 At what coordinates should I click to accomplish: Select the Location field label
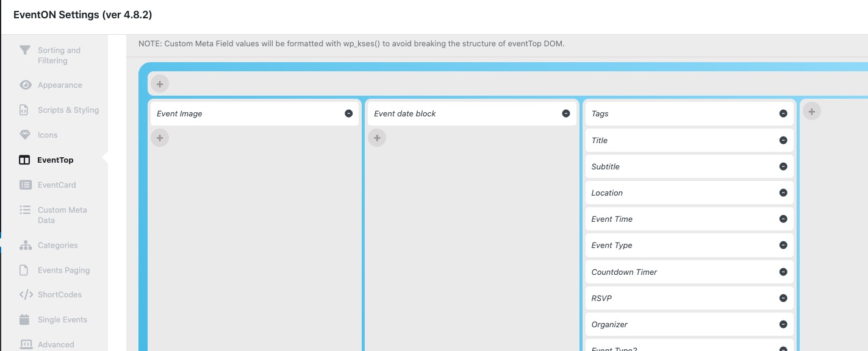[x=607, y=193]
